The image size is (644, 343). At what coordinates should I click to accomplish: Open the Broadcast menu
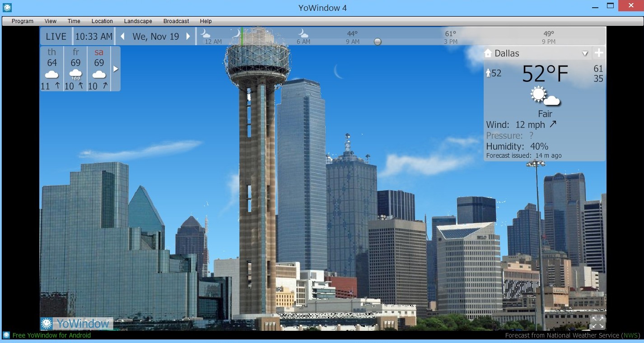[176, 21]
